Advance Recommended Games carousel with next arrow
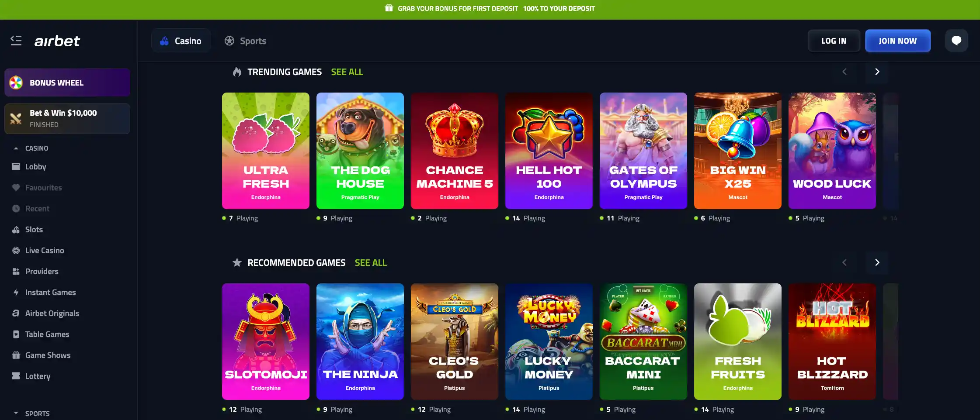The image size is (980, 420). click(x=877, y=262)
